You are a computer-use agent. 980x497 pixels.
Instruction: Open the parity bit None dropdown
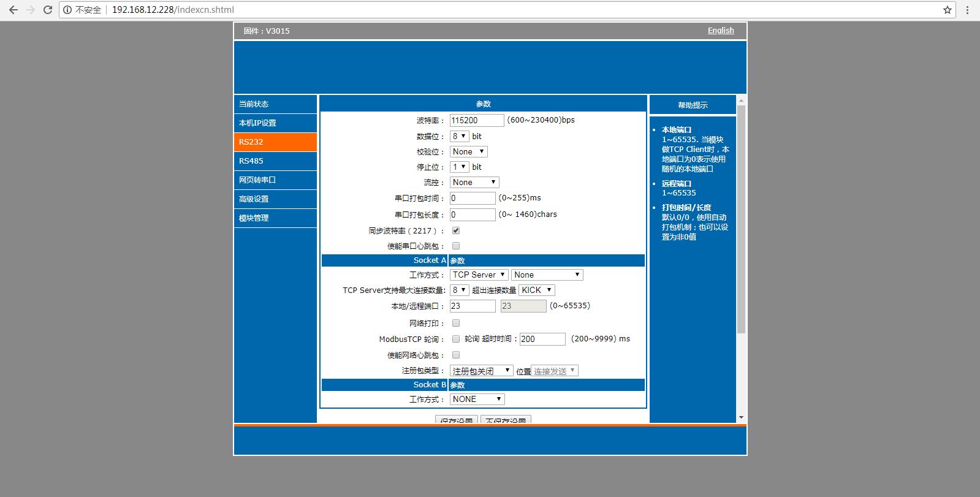[468, 151]
